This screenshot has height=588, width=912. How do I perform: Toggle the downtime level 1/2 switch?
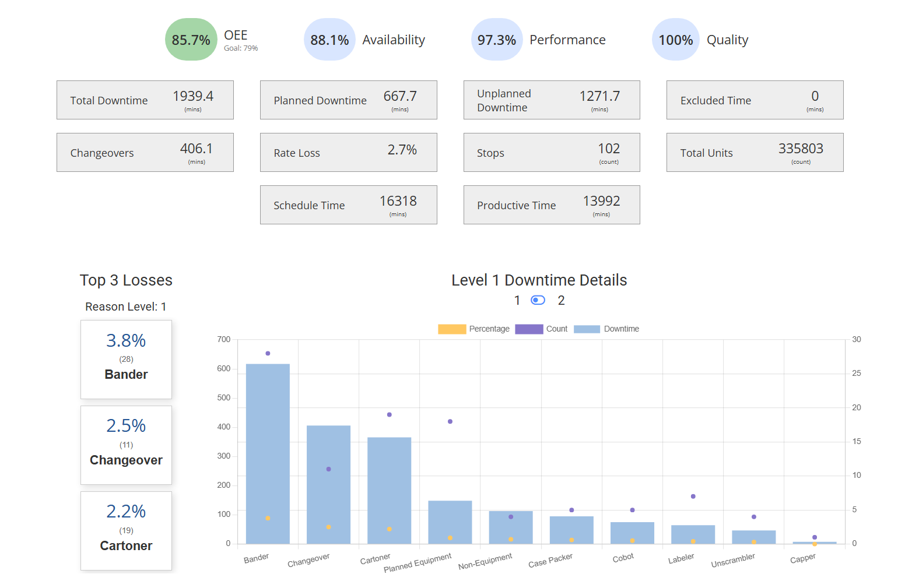pos(538,300)
